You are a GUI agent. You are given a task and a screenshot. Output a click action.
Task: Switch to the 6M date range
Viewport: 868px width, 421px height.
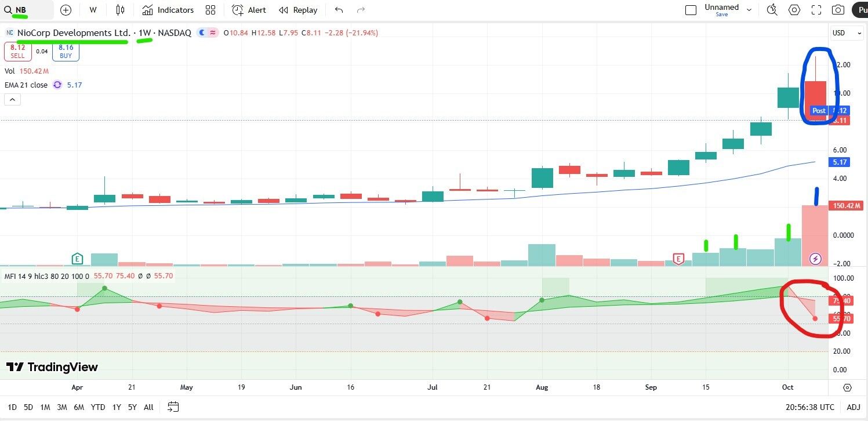pyautogui.click(x=79, y=407)
